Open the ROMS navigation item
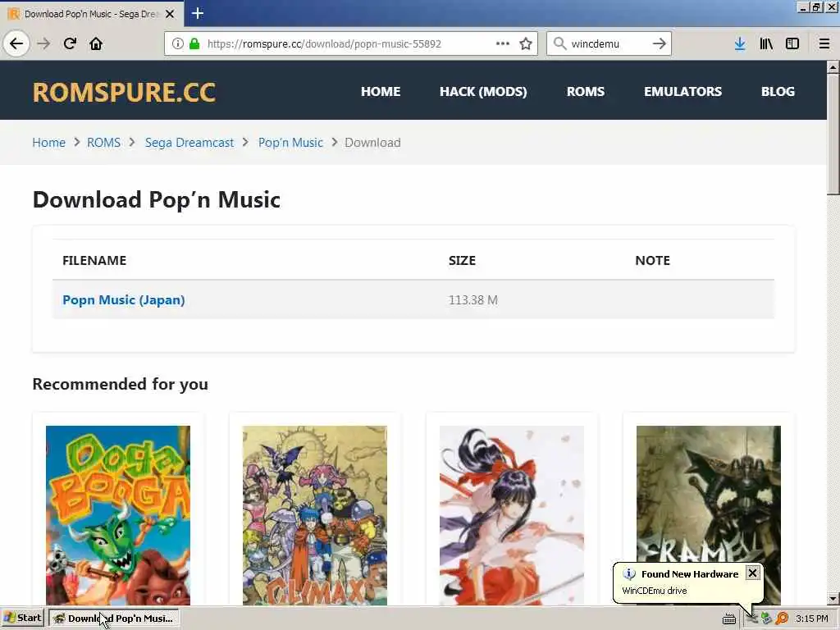 click(586, 92)
